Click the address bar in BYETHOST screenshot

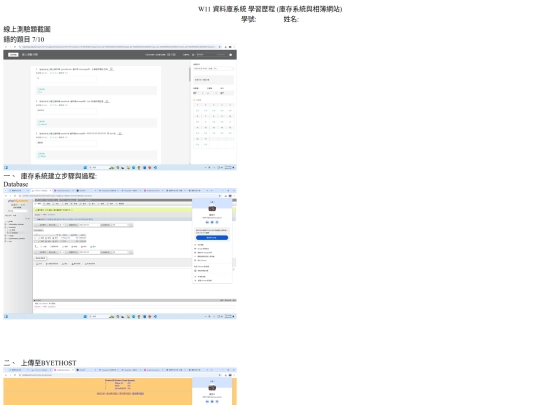pos(117,375)
